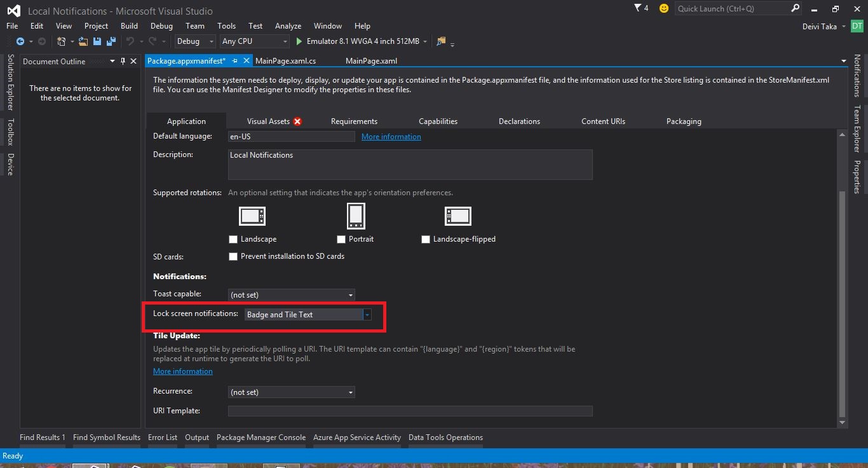Click the Open File folder icon
Image resolution: width=868 pixels, height=468 pixels.
(83, 41)
